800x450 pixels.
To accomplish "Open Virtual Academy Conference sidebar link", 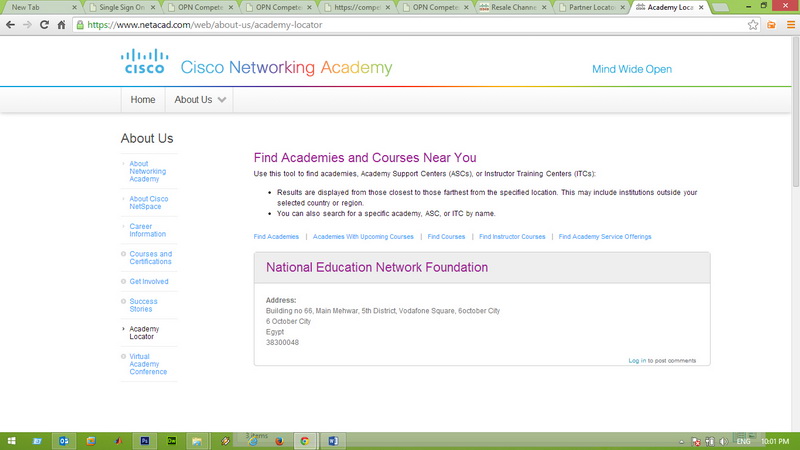I will pos(148,364).
